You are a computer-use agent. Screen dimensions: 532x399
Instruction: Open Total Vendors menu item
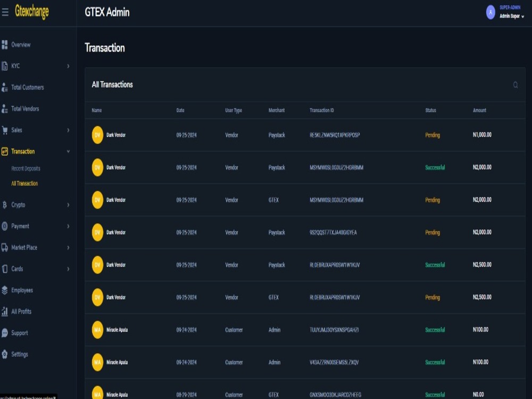click(x=25, y=109)
